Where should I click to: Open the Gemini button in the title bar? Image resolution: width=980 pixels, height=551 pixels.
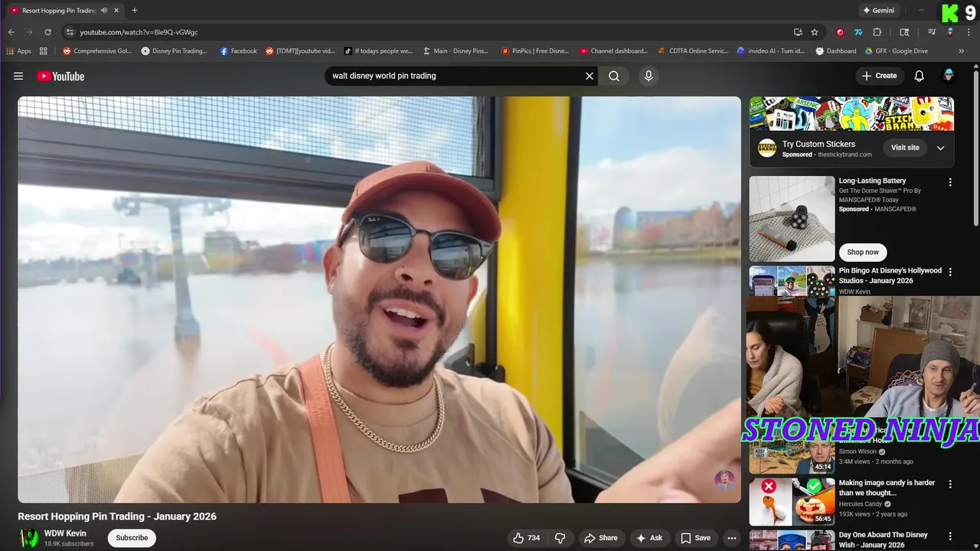coord(878,11)
